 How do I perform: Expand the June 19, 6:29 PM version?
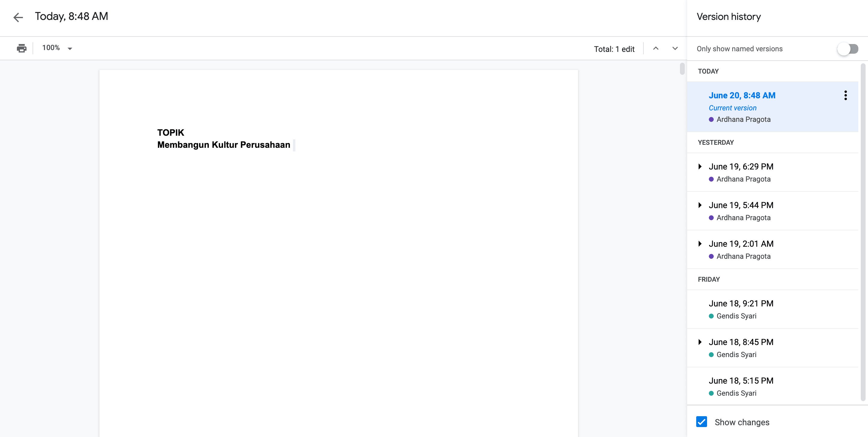(700, 166)
